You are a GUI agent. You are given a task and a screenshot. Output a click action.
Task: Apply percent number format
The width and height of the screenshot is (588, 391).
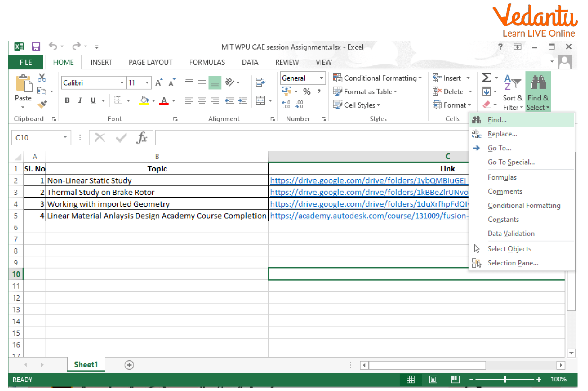click(307, 92)
